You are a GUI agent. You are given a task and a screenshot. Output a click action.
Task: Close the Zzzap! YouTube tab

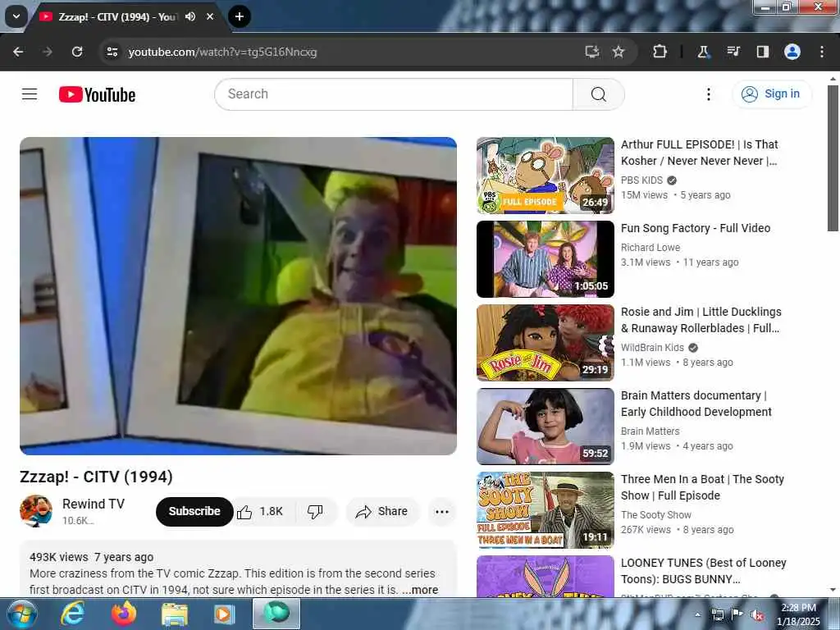[x=210, y=16]
